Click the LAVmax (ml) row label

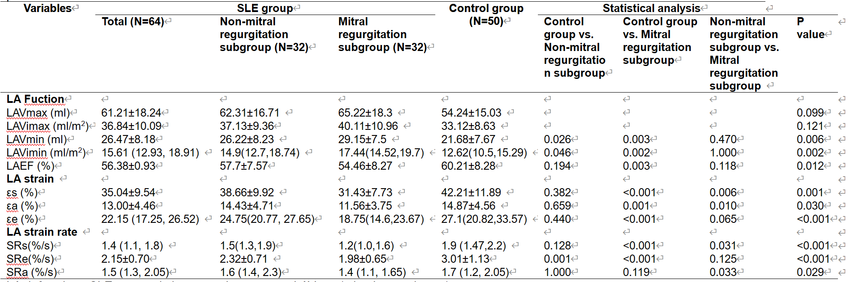[38, 113]
